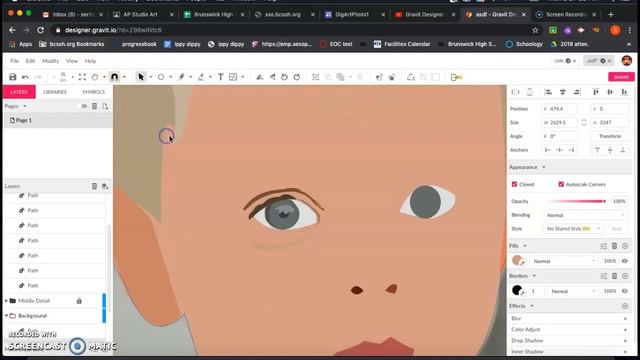Click the Group selection icon
This screenshot has height=360, width=640.
point(316,77)
